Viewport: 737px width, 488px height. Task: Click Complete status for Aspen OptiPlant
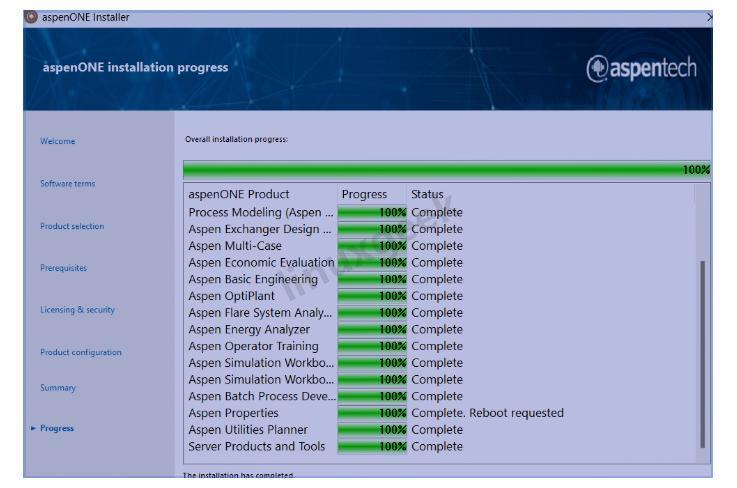pos(437,296)
